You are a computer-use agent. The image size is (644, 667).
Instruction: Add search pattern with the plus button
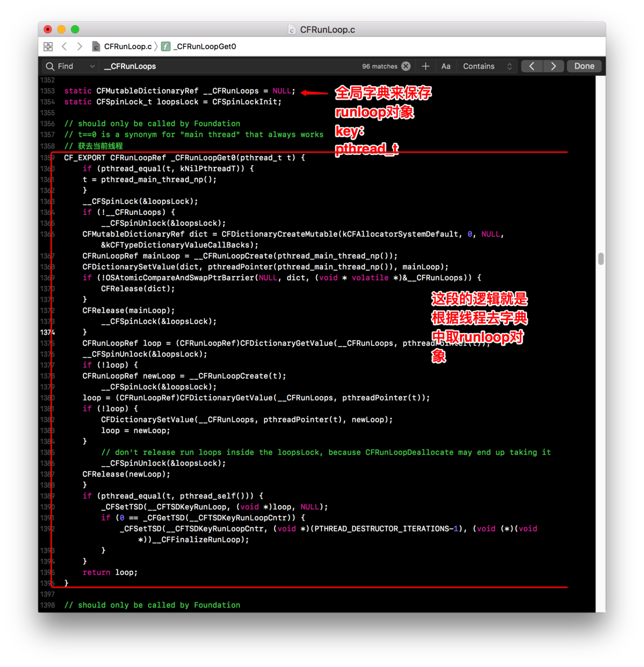pyautogui.click(x=425, y=66)
